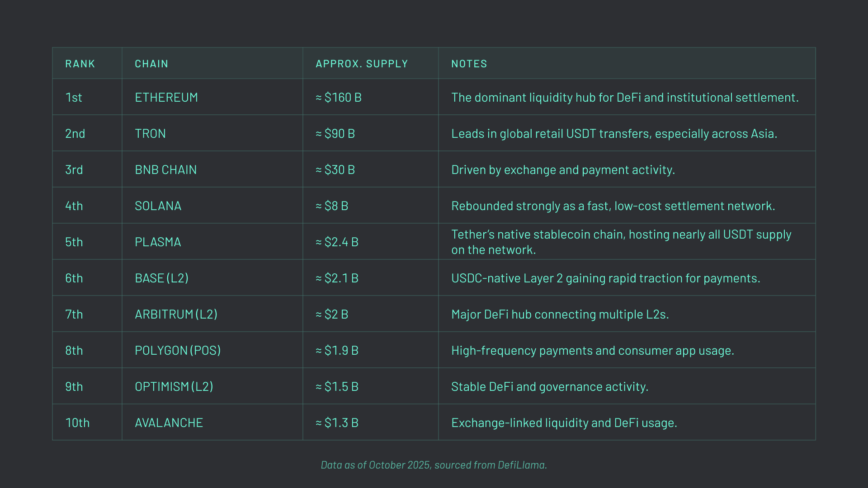Click the APPROX. SUPPLY column header
The width and height of the screenshot is (868, 488).
361,63
